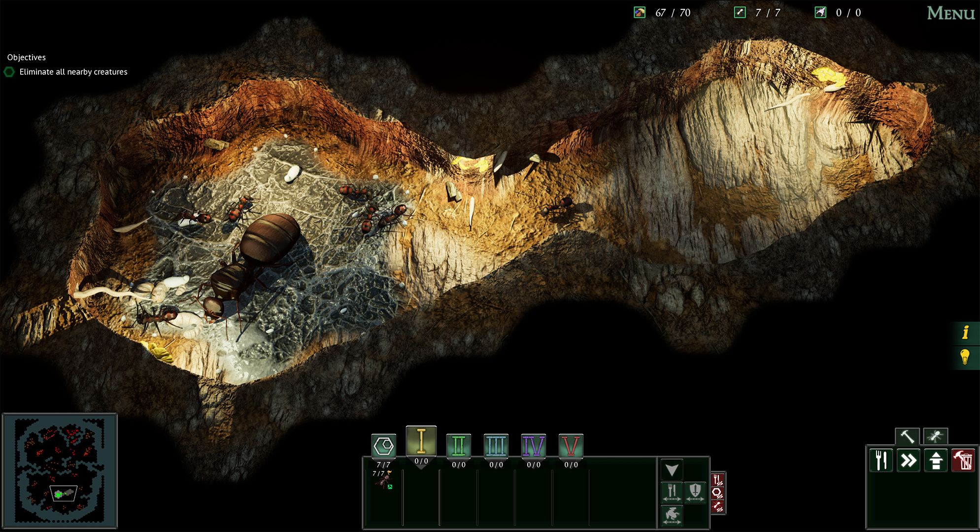
Task: Click the soldier population icon
Action: pos(820,12)
